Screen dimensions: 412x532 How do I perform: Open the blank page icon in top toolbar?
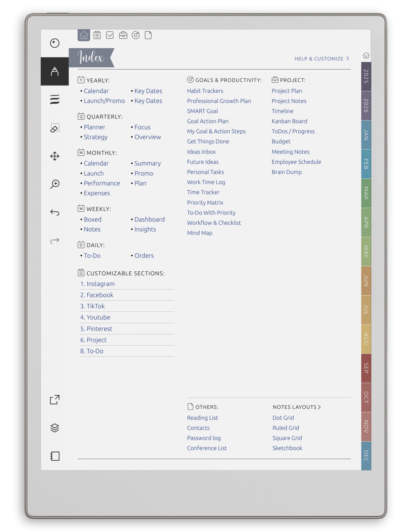(x=148, y=35)
